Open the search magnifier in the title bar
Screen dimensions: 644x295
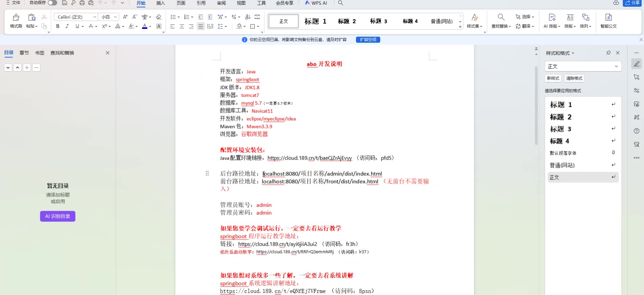[x=341, y=3]
